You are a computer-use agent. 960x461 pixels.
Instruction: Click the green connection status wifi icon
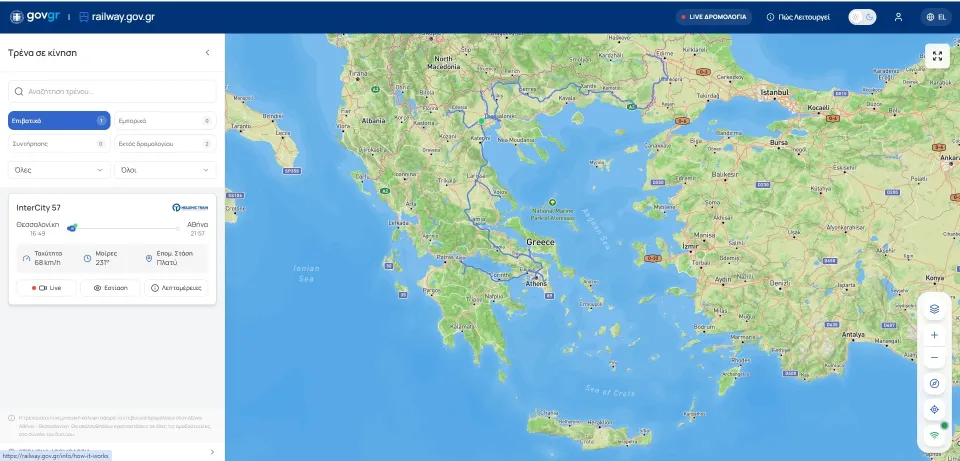click(x=934, y=435)
